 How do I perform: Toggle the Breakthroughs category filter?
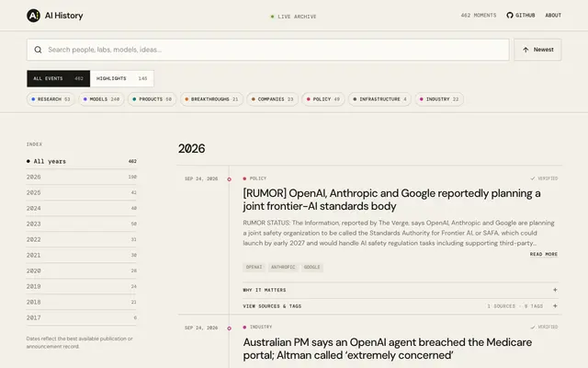pos(211,99)
